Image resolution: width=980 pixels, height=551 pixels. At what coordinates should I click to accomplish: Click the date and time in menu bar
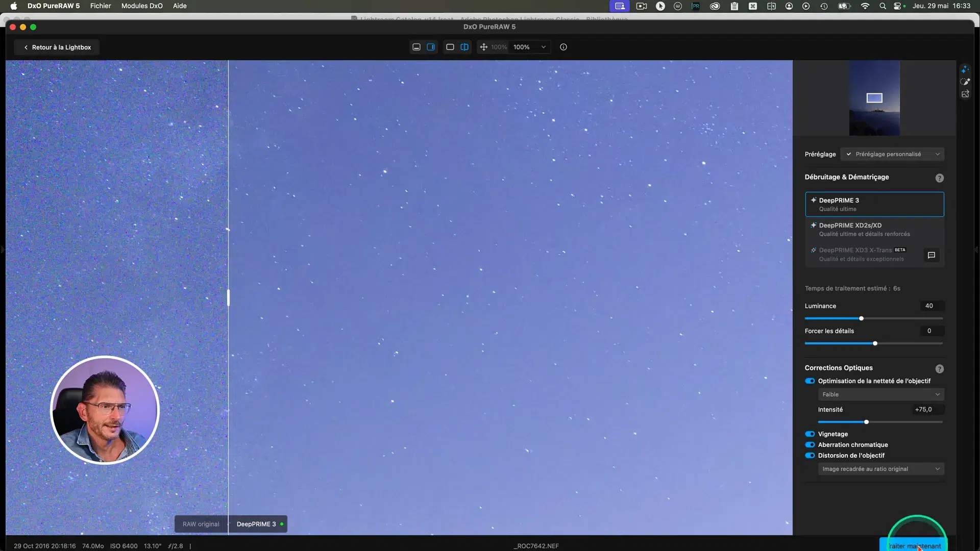941,6
